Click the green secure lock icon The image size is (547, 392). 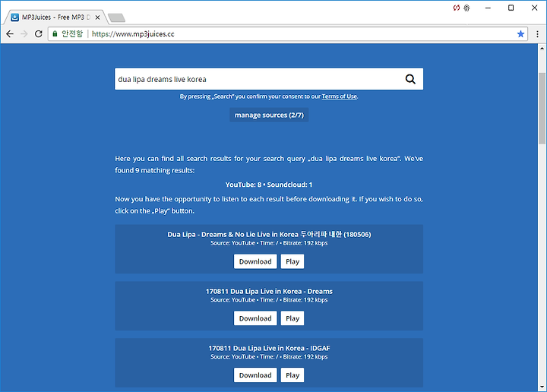click(55, 34)
